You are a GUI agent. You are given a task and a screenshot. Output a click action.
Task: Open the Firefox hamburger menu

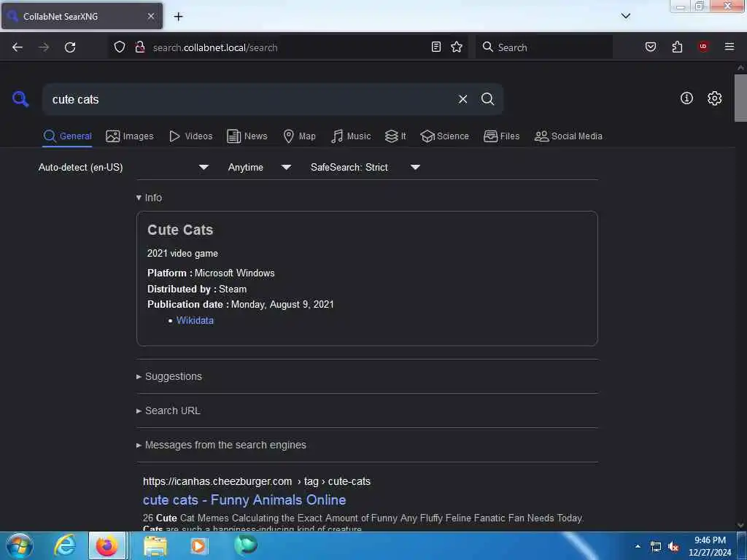pyautogui.click(x=729, y=47)
